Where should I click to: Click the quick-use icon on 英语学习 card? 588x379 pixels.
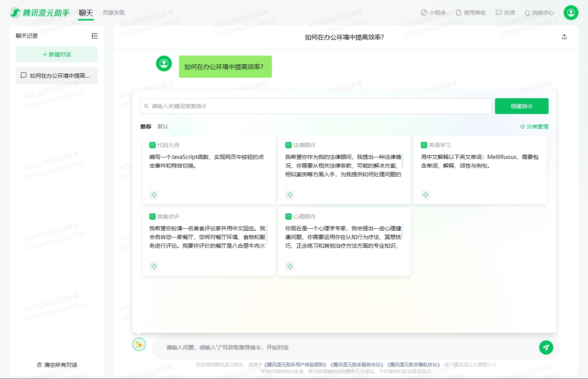click(x=426, y=194)
